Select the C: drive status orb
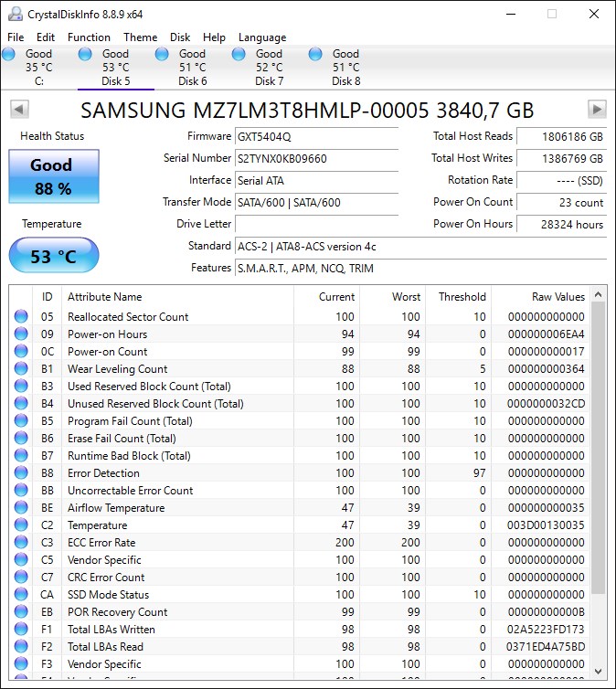 point(8,54)
